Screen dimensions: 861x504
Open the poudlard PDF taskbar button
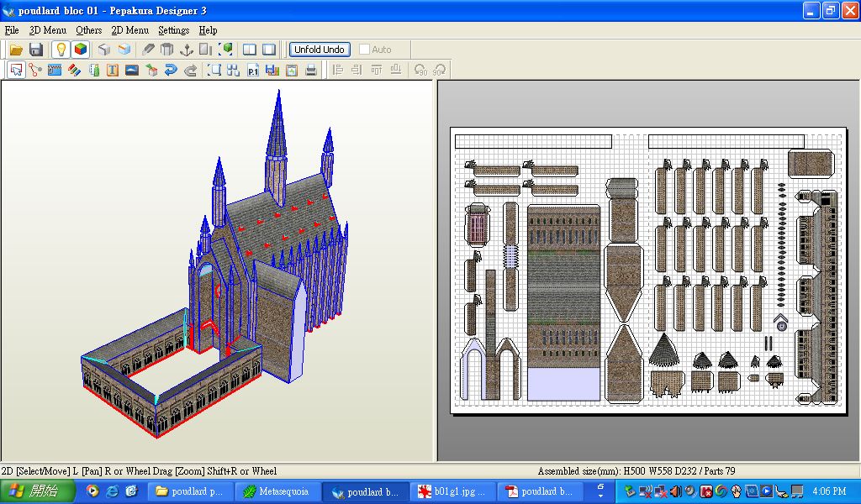click(541, 491)
